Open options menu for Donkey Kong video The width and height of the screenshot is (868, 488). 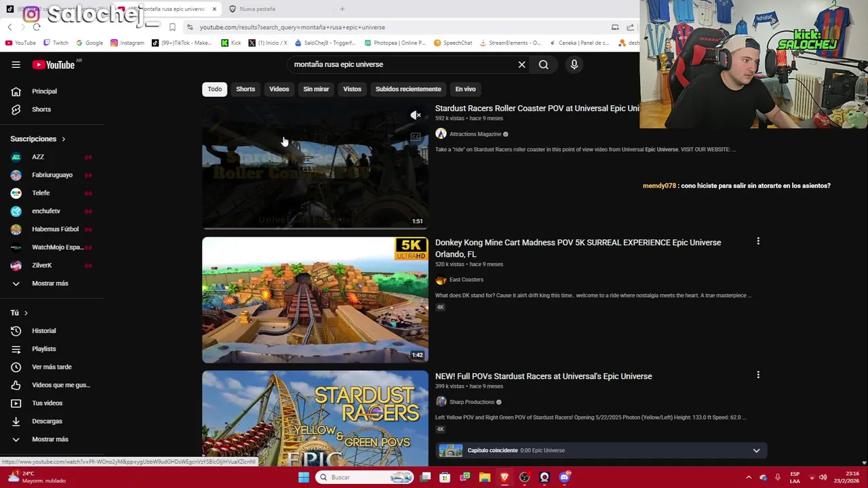click(758, 241)
